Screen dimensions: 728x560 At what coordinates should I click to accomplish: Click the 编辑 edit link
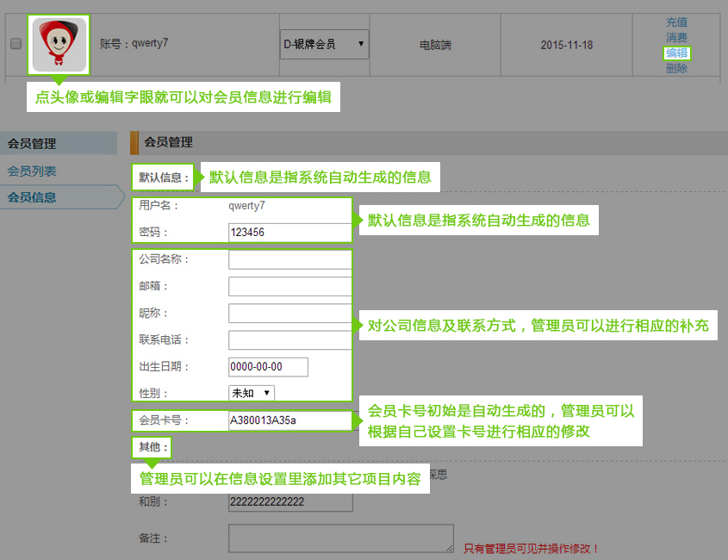click(676, 53)
